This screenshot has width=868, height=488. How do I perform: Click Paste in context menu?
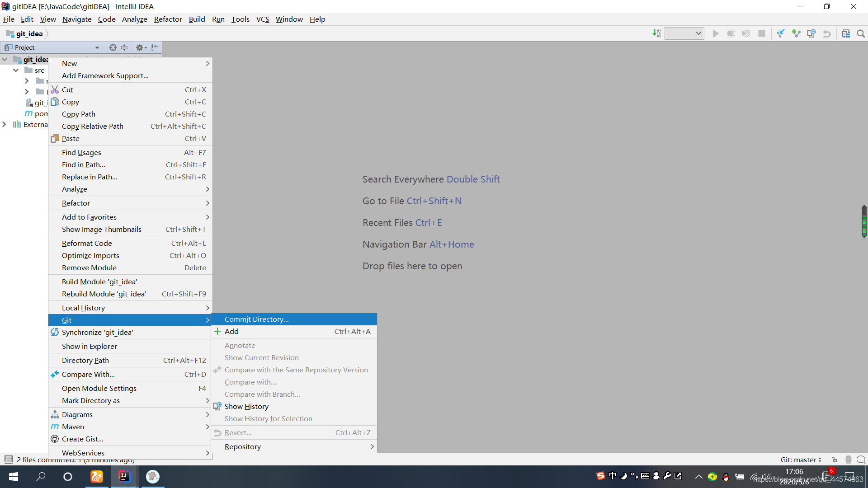pyautogui.click(x=130, y=138)
